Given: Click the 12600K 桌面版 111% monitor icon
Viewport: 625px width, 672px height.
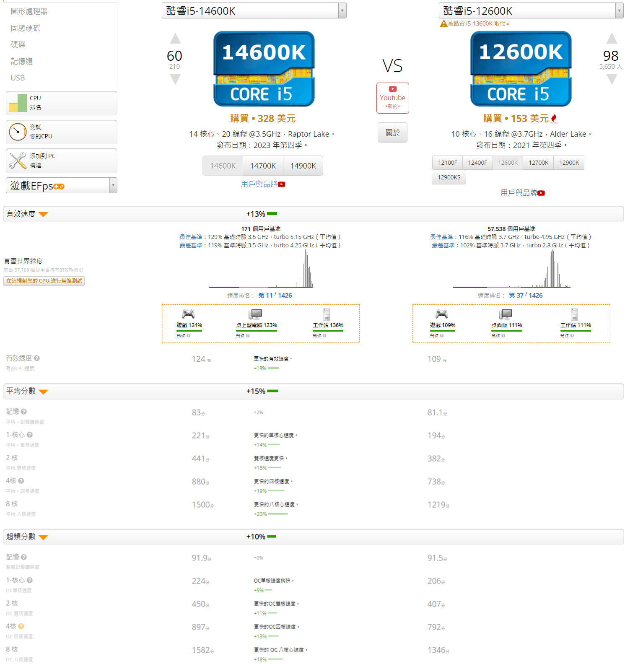Looking at the screenshot, I should coord(506,314).
